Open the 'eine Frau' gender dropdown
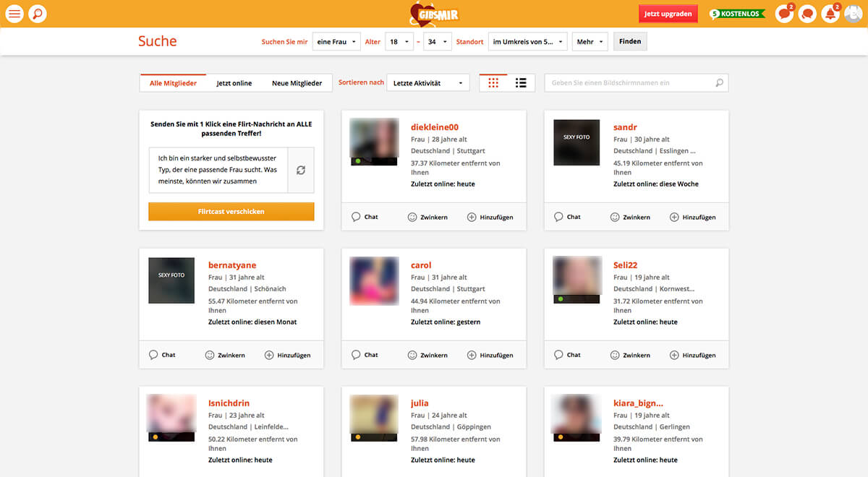The height and width of the screenshot is (477, 868). coord(336,42)
